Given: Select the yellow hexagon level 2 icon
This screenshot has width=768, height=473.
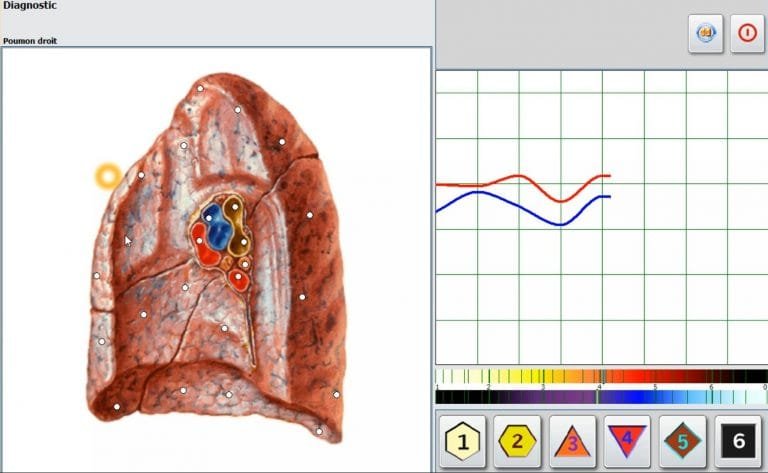Looking at the screenshot, I should click(517, 440).
